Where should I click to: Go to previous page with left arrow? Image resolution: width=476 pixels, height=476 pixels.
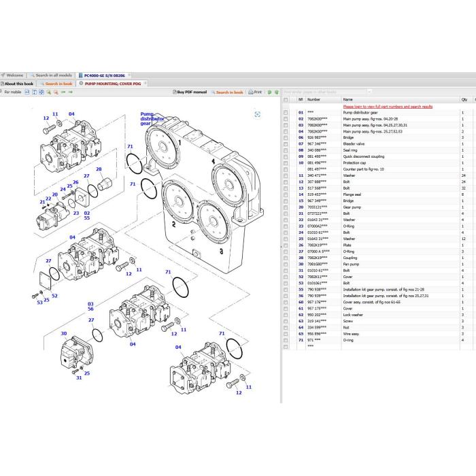pos(63,92)
